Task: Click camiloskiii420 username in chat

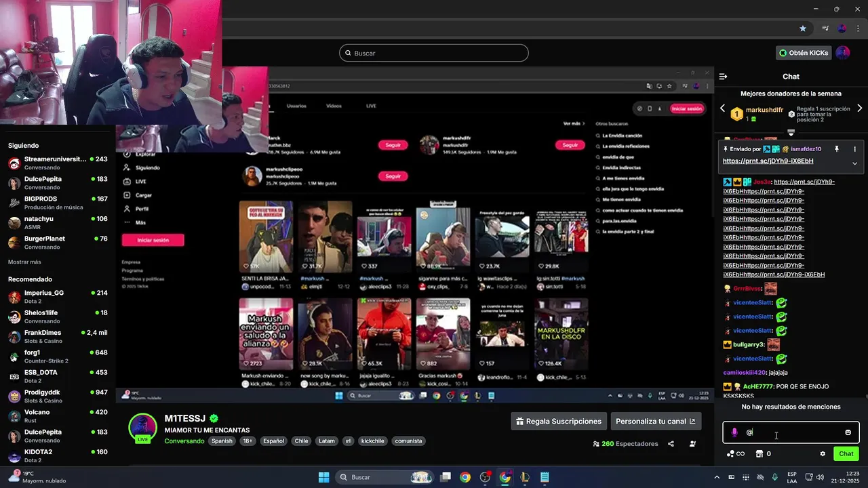Action: pos(745,373)
